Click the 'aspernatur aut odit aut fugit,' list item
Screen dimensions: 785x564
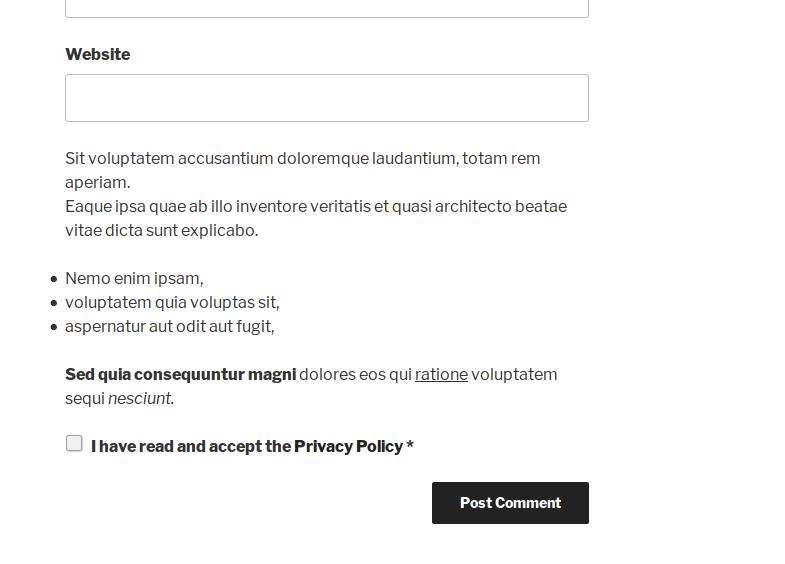(169, 327)
